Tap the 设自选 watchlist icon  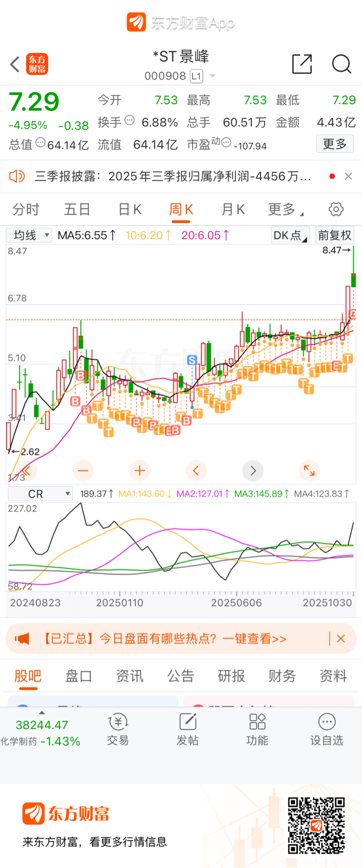tap(327, 722)
